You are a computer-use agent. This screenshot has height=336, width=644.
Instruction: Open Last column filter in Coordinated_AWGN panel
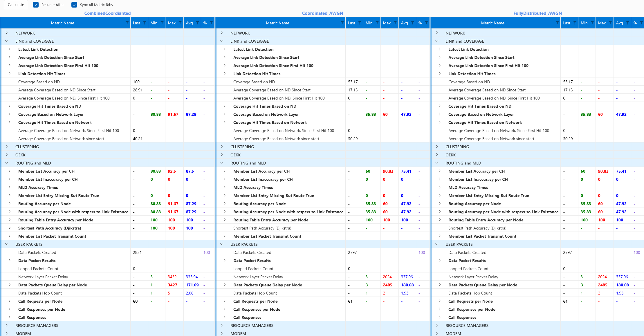coord(360,23)
